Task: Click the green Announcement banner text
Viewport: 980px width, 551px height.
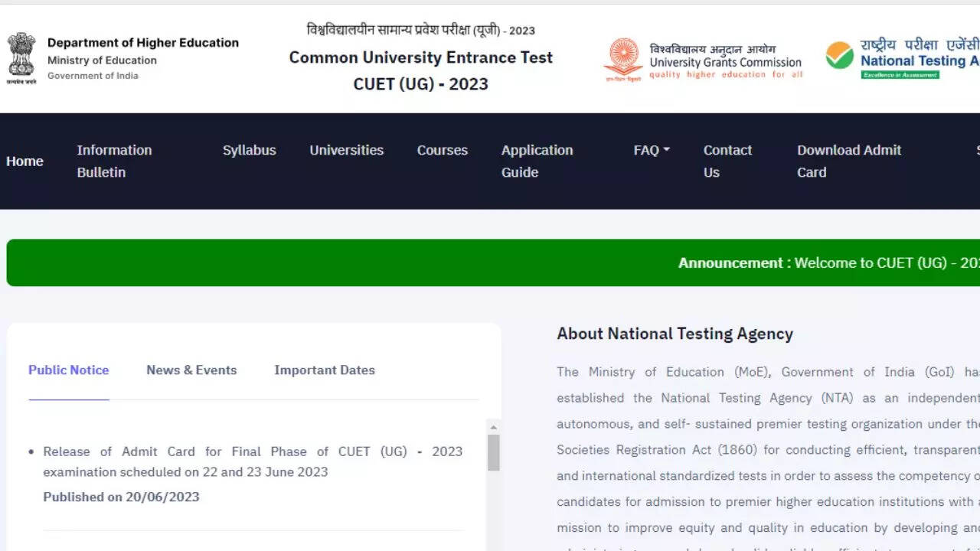Action: [x=827, y=262]
